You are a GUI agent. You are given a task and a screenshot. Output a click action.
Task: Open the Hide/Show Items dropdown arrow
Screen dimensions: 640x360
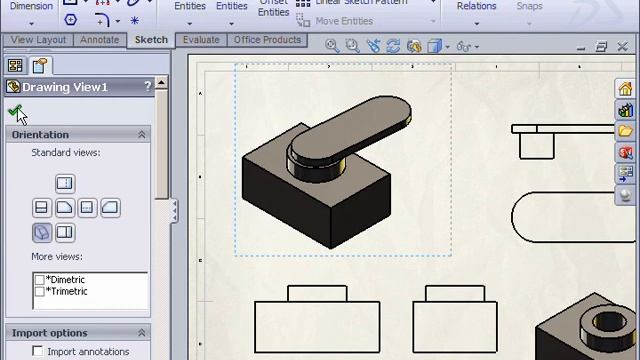pos(476,47)
